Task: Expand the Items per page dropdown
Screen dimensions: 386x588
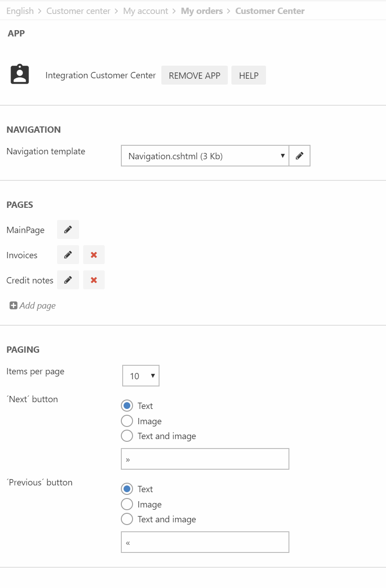Action: 141,376
